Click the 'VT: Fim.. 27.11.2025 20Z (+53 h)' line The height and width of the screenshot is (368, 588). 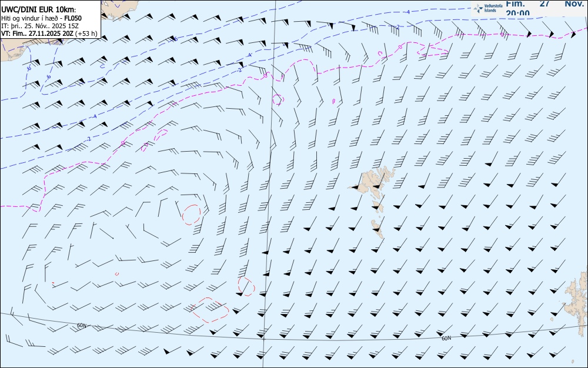[49, 34]
